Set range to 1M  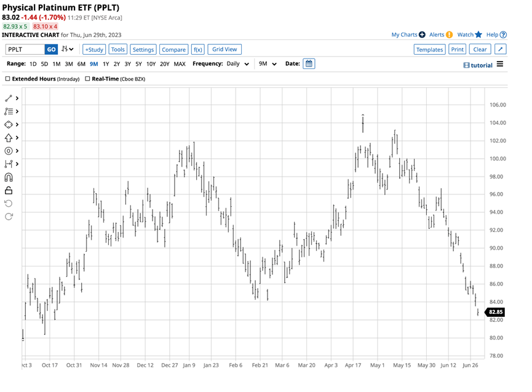tap(57, 64)
